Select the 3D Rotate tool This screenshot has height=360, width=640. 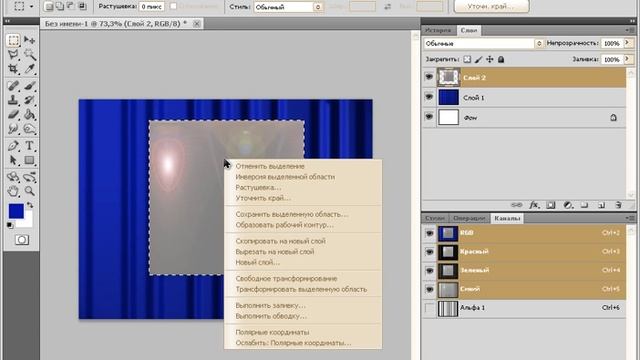click(x=13, y=177)
